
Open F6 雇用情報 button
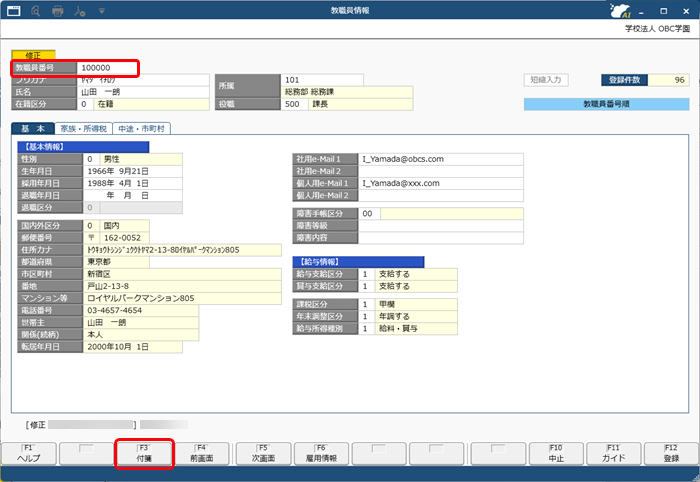coord(320,453)
